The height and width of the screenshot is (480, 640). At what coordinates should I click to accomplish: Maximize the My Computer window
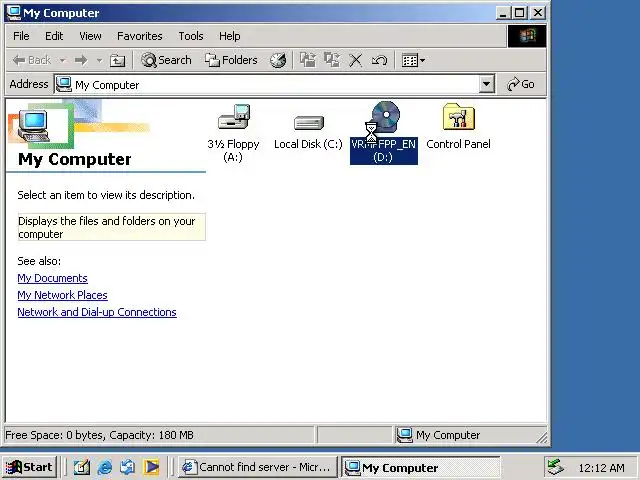point(519,13)
